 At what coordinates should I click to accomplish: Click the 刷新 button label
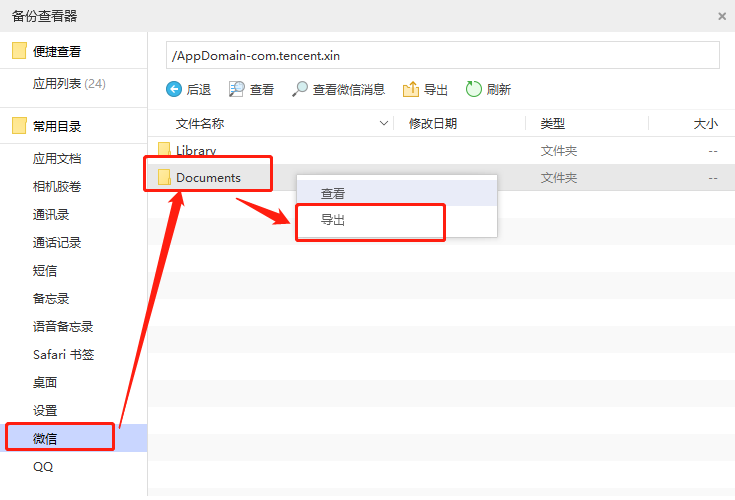click(x=499, y=90)
